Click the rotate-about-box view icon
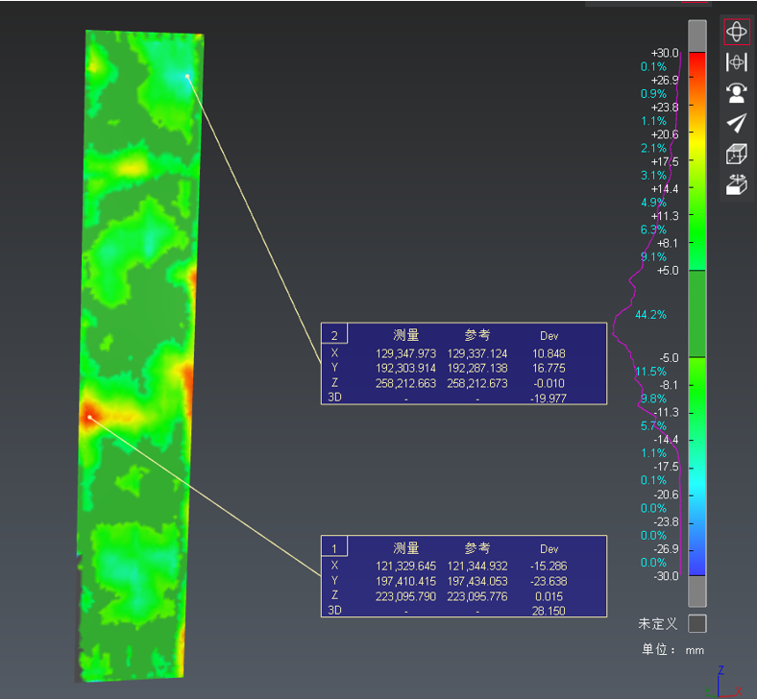The height and width of the screenshot is (700, 757). (x=736, y=184)
